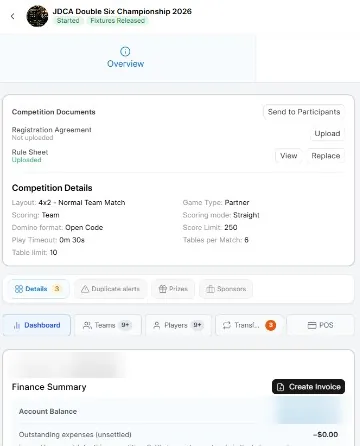
Task: Click the Create Invoice document icon
Action: 281,387
